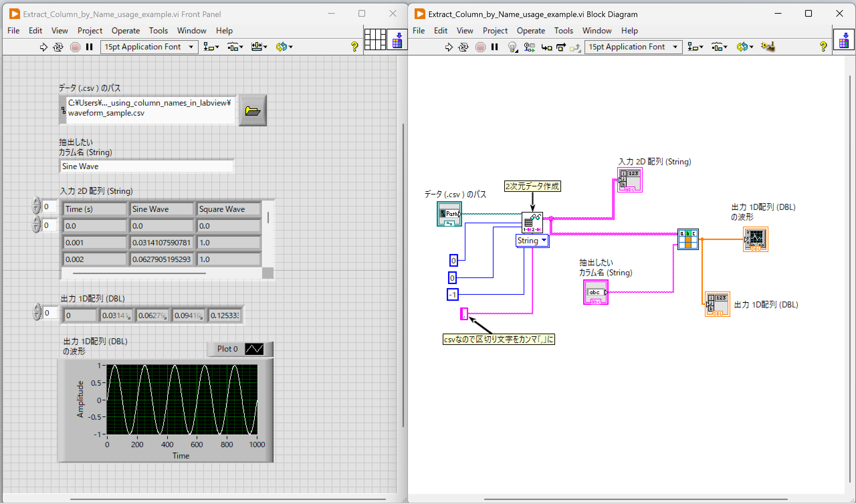The image size is (856, 504).
Task: Open Window menu in Block Diagram
Action: coord(597,30)
